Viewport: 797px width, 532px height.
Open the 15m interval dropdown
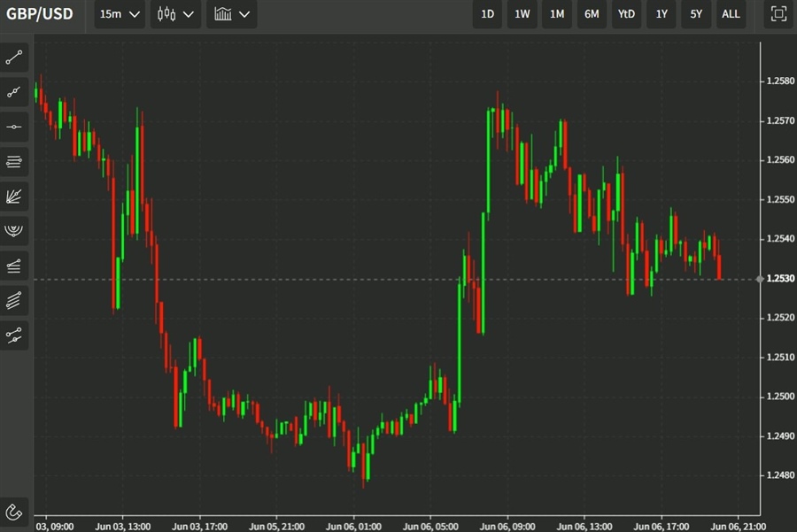tap(120, 14)
